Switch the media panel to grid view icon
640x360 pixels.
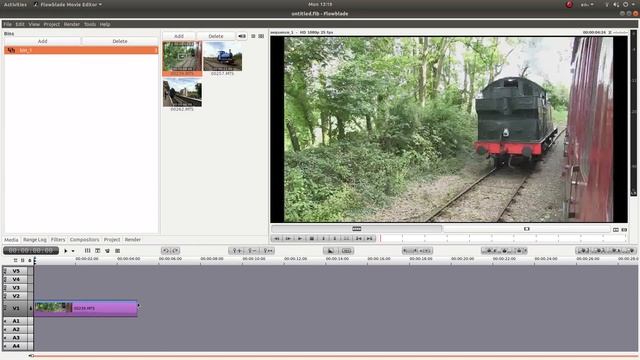coord(261,36)
